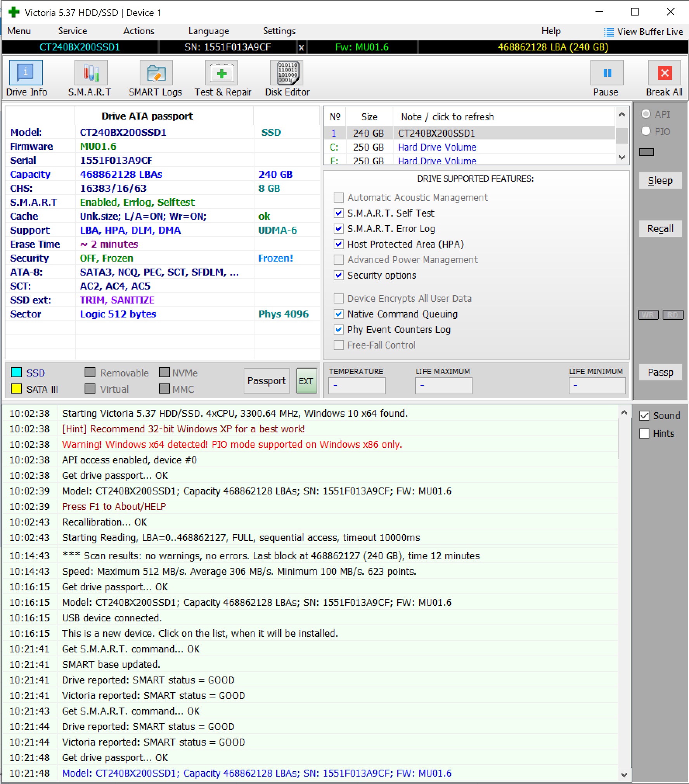Image resolution: width=689 pixels, height=784 pixels.
Task: Click the RD indicator button
Action: point(673,315)
